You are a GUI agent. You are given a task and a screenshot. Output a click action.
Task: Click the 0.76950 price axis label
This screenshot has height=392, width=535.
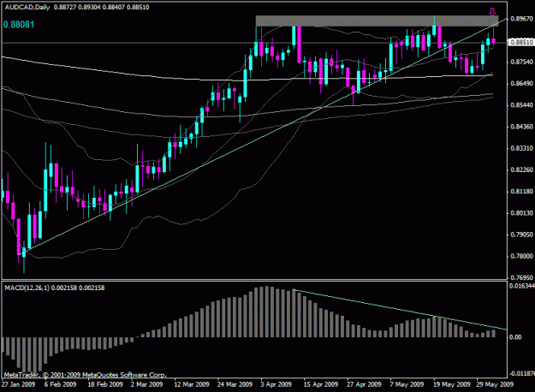pos(521,277)
